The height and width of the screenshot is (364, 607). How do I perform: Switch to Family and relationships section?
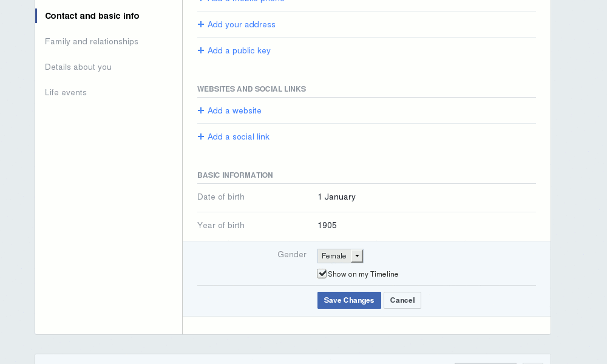(x=92, y=41)
